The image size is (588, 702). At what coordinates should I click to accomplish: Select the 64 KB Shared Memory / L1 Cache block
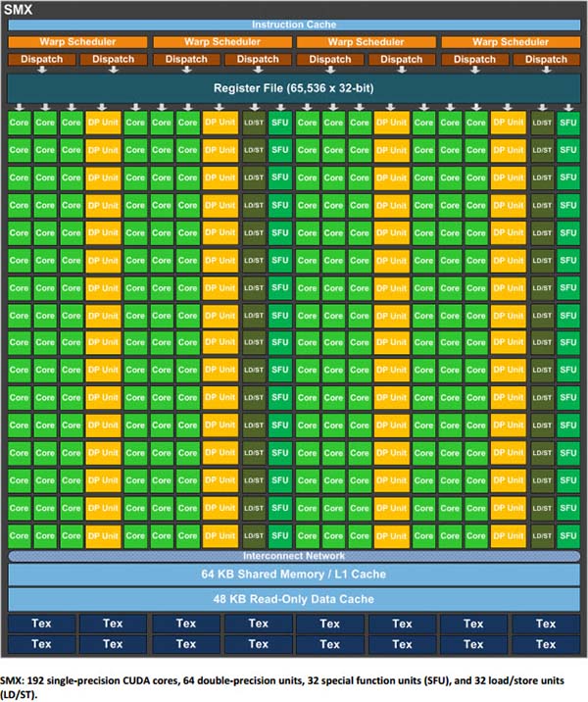(293, 575)
